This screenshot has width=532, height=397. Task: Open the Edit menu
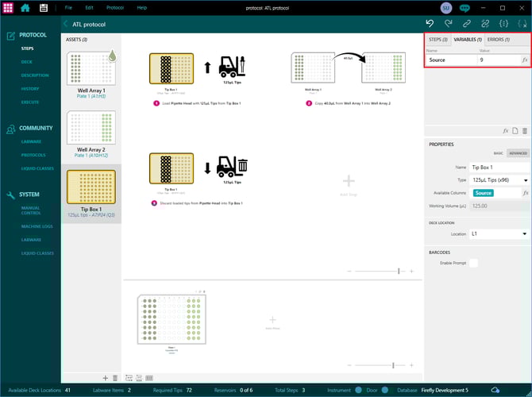click(x=89, y=7)
